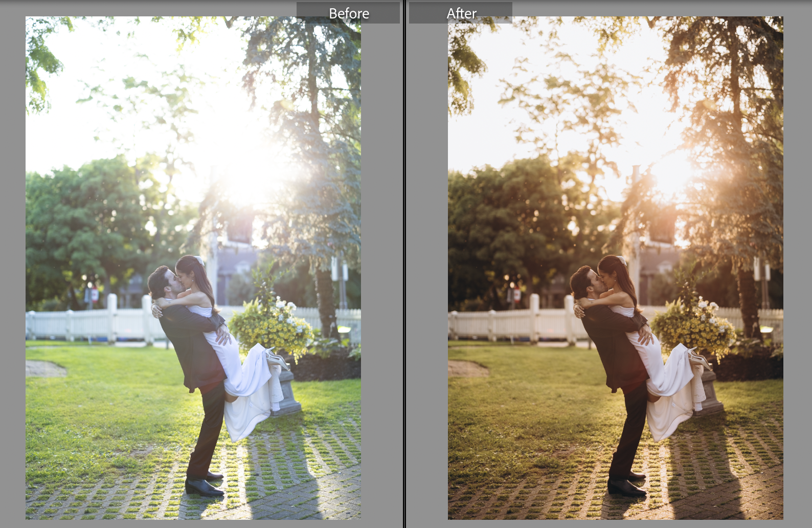The image size is (812, 528).
Task: Select the After photo preview
Action: [x=616, y=268]
